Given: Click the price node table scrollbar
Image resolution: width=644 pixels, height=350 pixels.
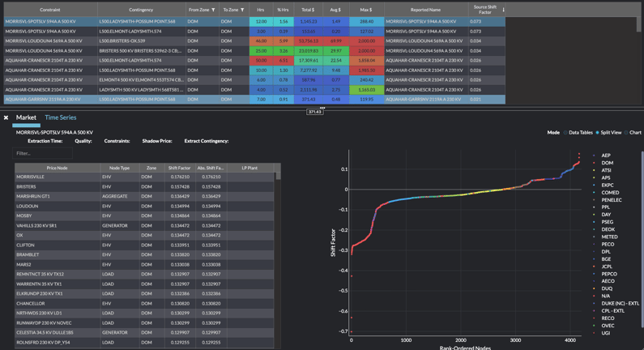Looking at the screenshot, I should click(278, 176).
